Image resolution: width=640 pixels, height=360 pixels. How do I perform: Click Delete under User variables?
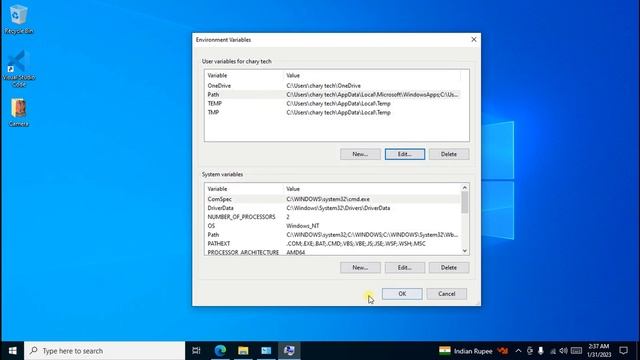[x=449, y=154]
